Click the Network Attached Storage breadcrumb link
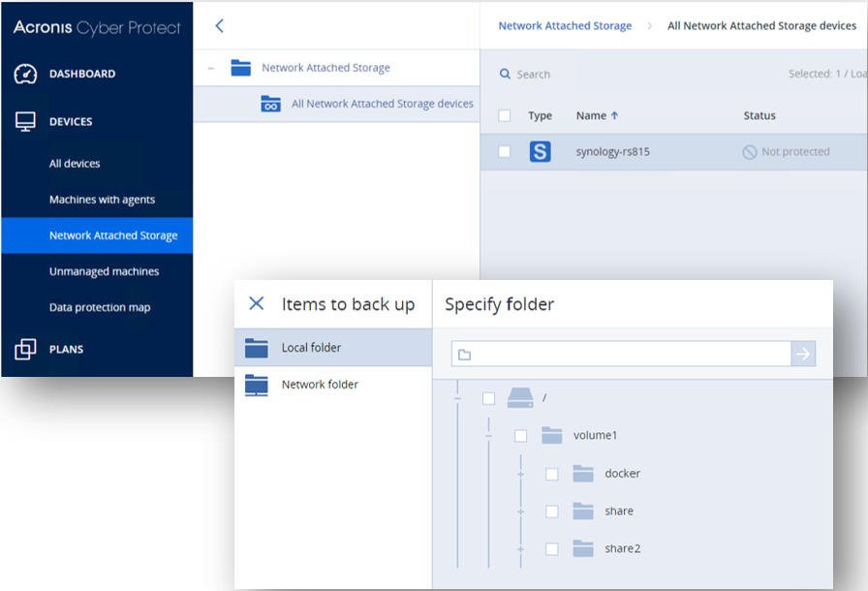The image size is (868, 591). [565, 25]
